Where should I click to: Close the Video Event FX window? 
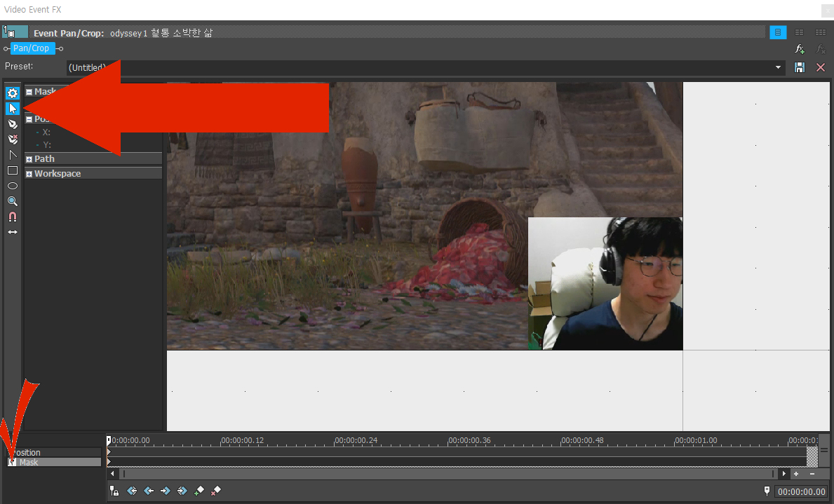(827, 10)
